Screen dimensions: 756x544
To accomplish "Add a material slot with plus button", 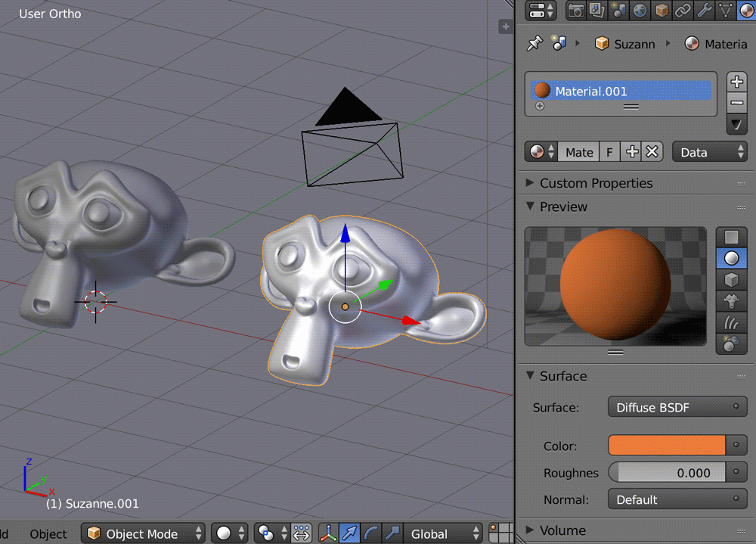I will coord(736,82).
